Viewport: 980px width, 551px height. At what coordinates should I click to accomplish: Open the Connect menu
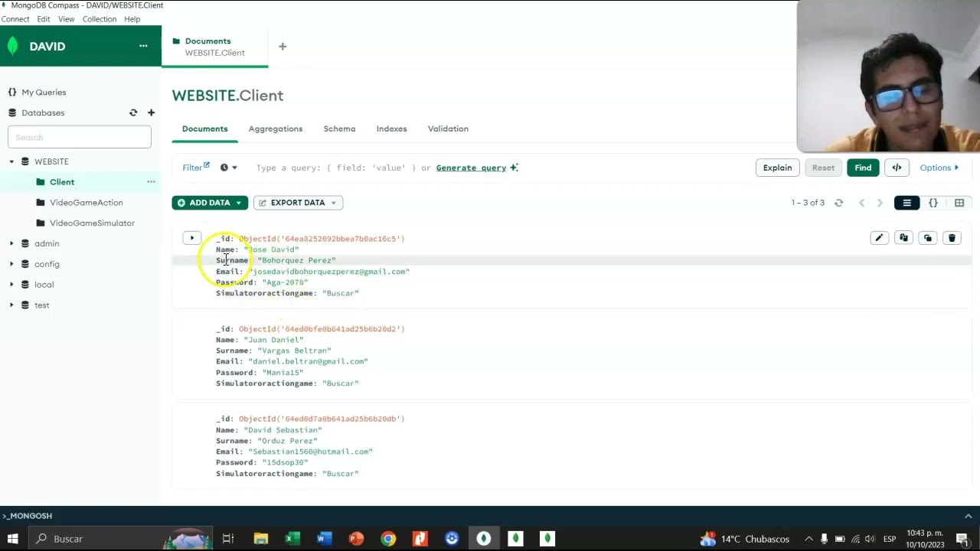[15, 19]
